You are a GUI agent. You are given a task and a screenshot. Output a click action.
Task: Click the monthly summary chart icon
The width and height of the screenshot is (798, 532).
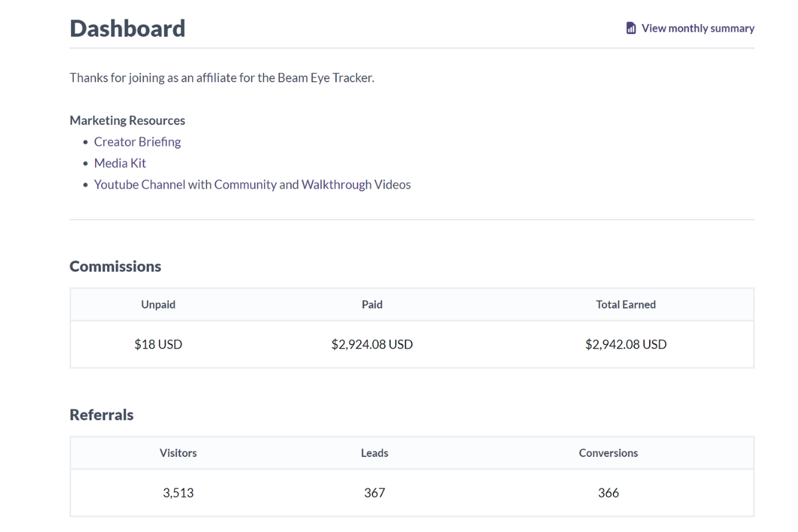pyautogui.click(x=631, y=28)
